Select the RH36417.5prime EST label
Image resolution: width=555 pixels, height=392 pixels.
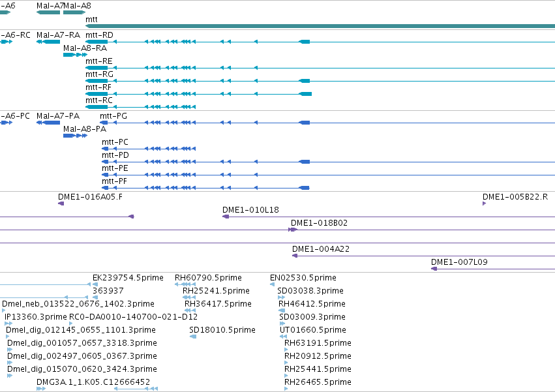tap(218, 305)
